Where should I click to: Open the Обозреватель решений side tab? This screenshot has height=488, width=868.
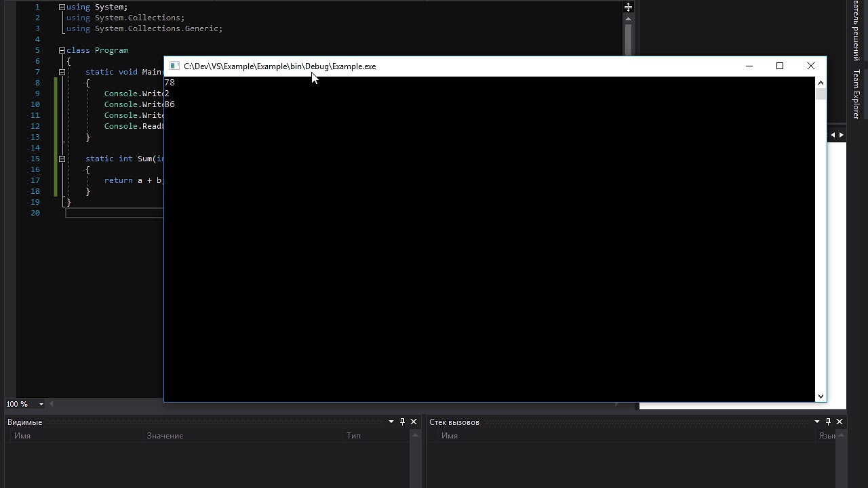pyautogui.click(x=856, y=33)
